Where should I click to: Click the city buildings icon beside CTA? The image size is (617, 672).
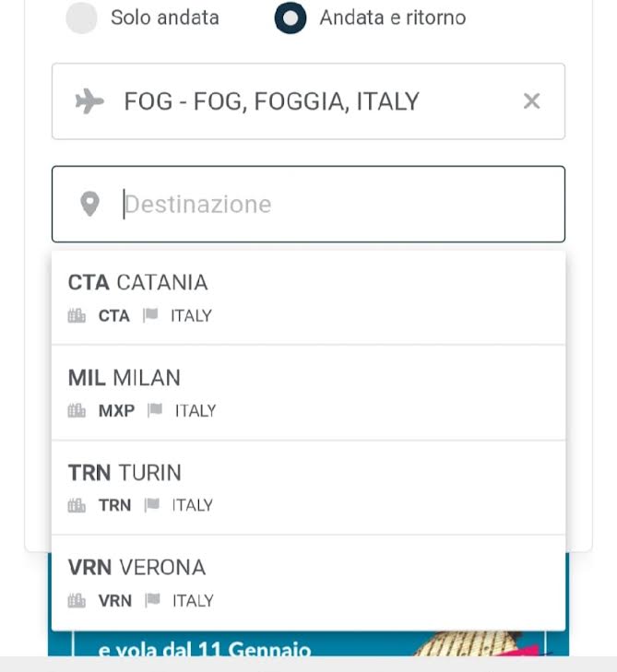coord(77,316)
